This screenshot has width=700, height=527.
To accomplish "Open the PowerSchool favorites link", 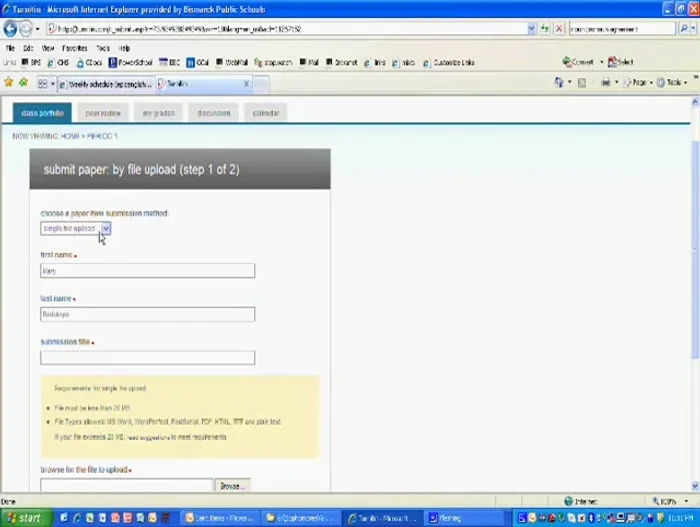I will point(134,62).
